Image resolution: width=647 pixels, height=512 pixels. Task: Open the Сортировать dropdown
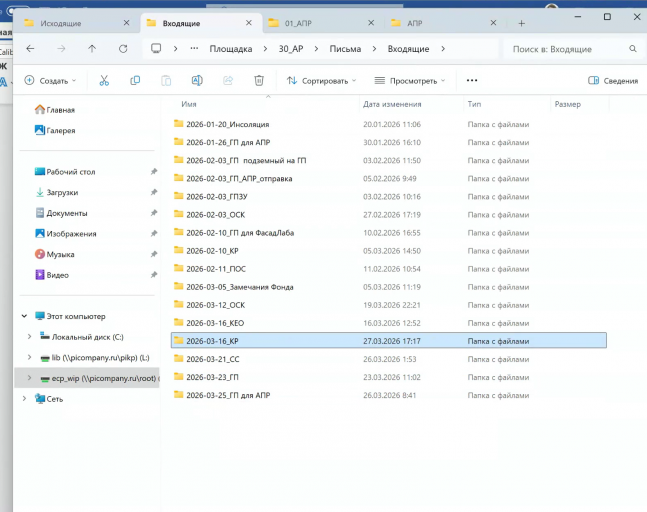click(321, 80)
